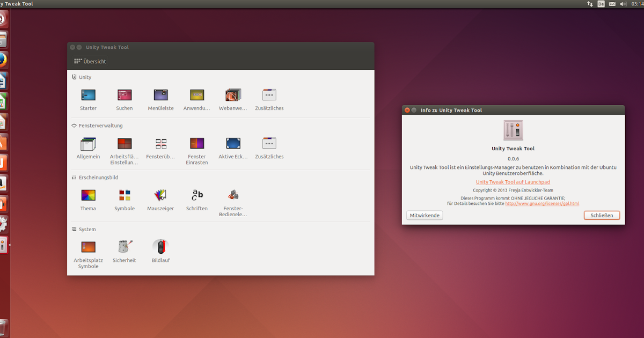Close the Unity Tweak Tool main window
This screenshot has width=644, height=338.
72,47
